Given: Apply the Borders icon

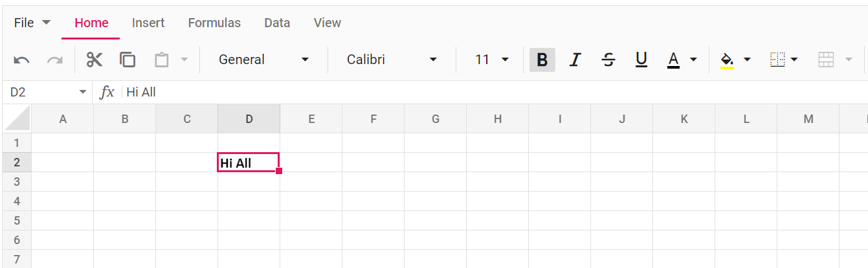Looking at the screenshot, I should (777, 60).
